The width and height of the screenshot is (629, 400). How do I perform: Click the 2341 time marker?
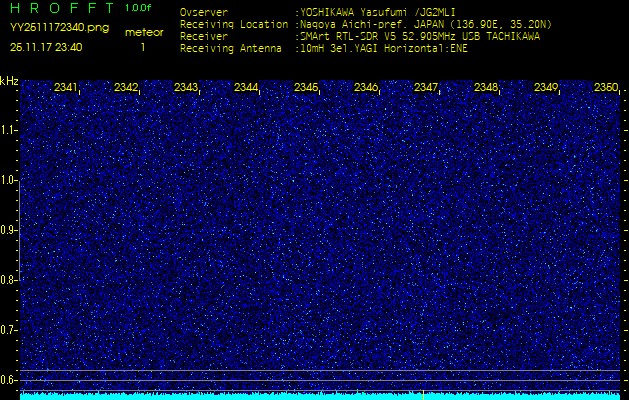pyautogui.click(x=66, y=88)
